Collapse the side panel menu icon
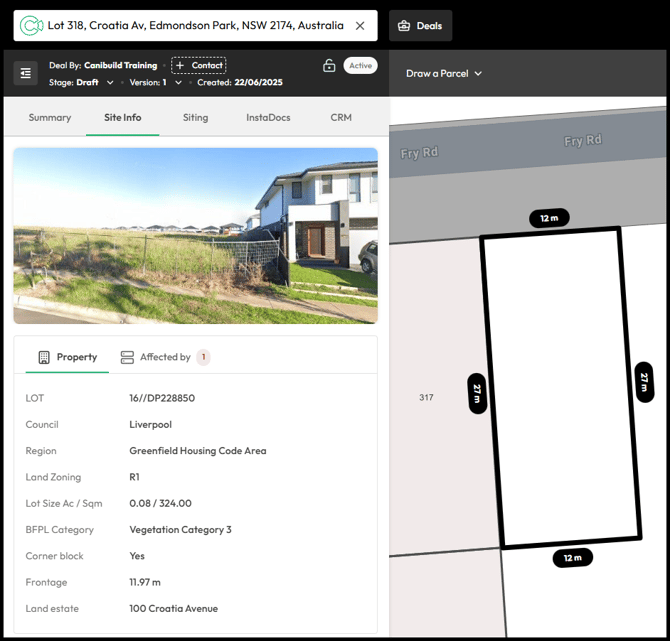This screenshot has width=670, height=641. [25, 73]
